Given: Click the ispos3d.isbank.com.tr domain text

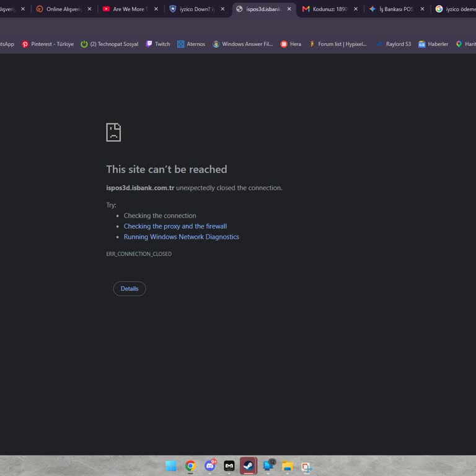Looking at the screenshot, I should click(140, 188).
